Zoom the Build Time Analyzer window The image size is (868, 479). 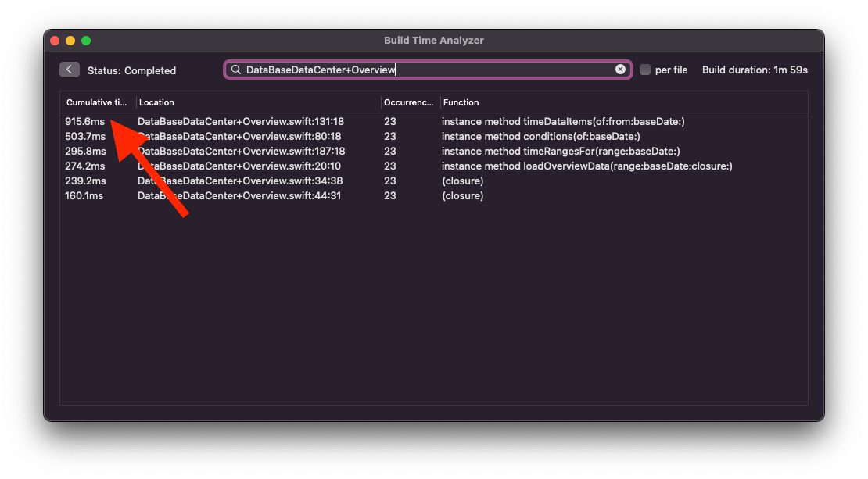86,41
